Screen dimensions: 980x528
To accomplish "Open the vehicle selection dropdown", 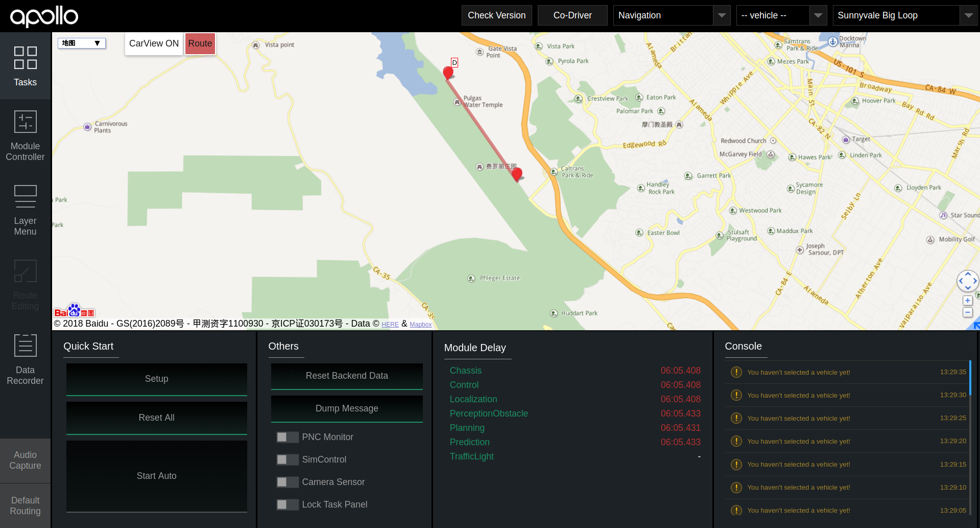I will click(781, 15).
